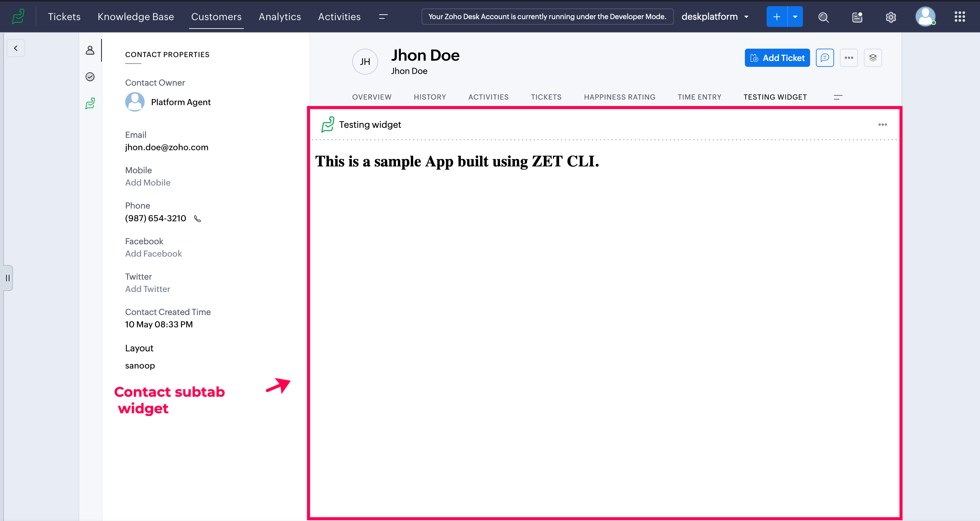Open the Tickets module
Screen dimensions: 980x521
(x=64, y=17)
